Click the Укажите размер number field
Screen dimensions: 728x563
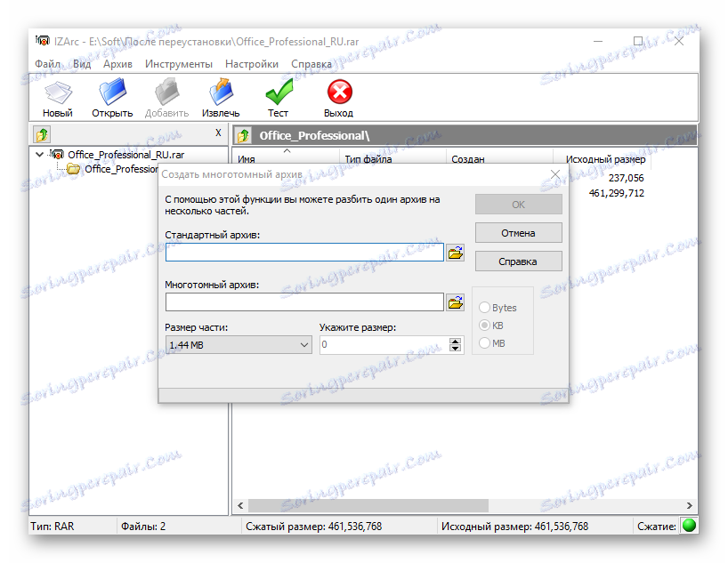click(x=384, y=345)
